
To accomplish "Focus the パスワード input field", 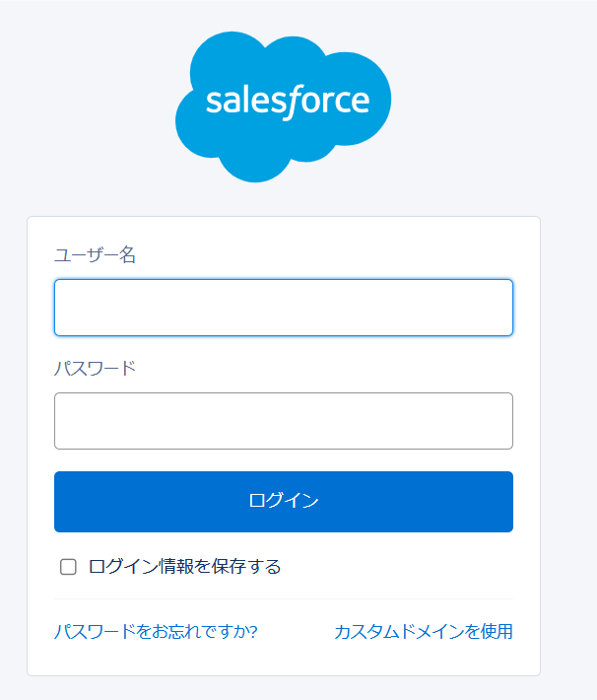I will click(284, 421).
